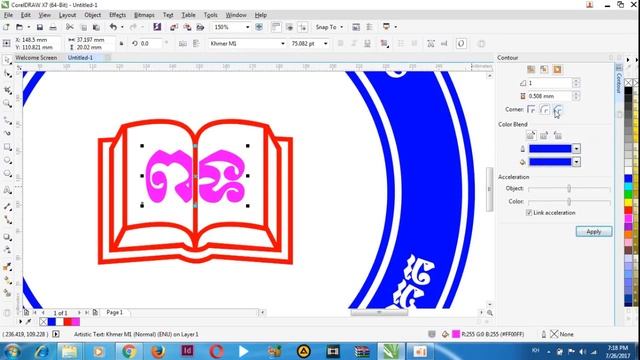Screen dimensions: 640x360
Task: Click the rotation angle field
Action: pyautogui.click(x=150, y=44)
